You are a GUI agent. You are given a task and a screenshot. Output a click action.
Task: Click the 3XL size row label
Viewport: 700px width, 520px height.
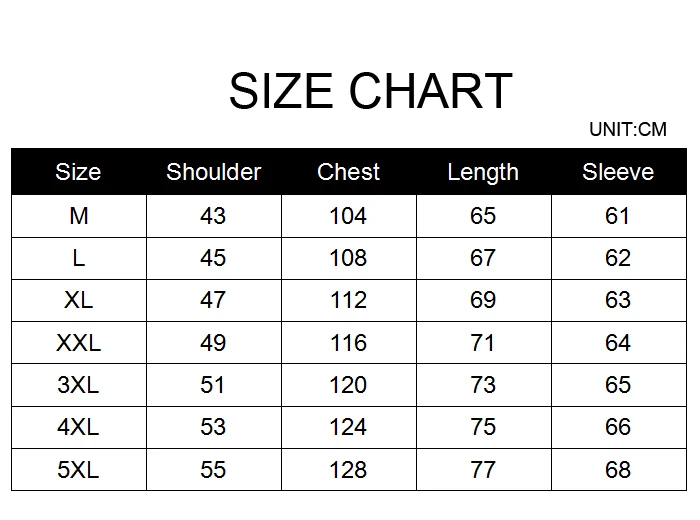(78, 385)
